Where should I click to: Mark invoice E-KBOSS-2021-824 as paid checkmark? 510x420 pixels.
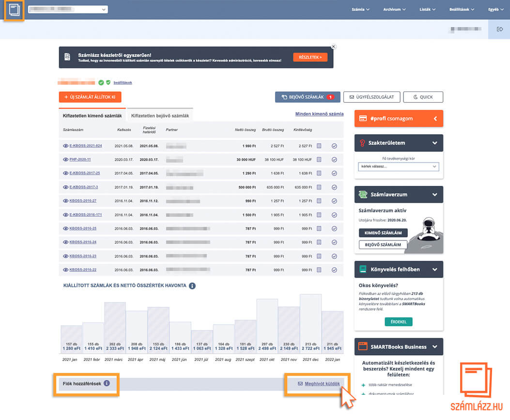pyautogui.click(x=334, y=146)
